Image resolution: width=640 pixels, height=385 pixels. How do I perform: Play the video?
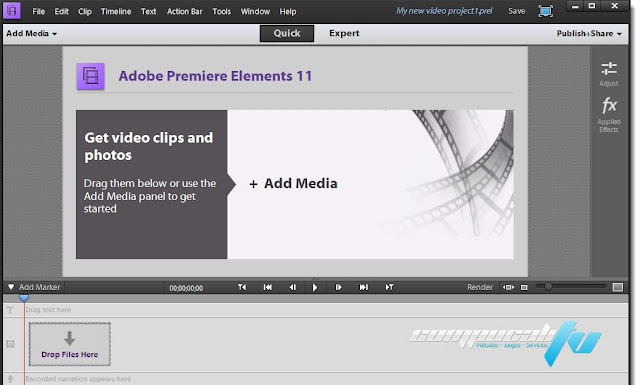[x=315, y=287]
